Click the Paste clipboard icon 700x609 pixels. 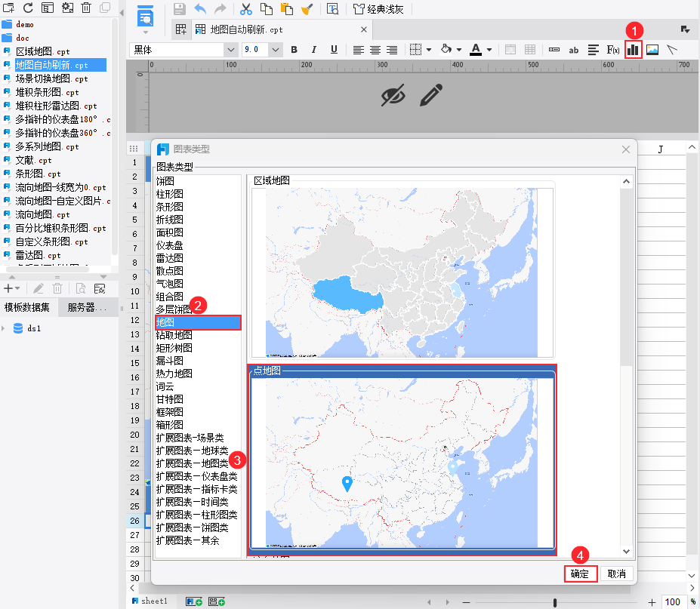pos(287,9)
